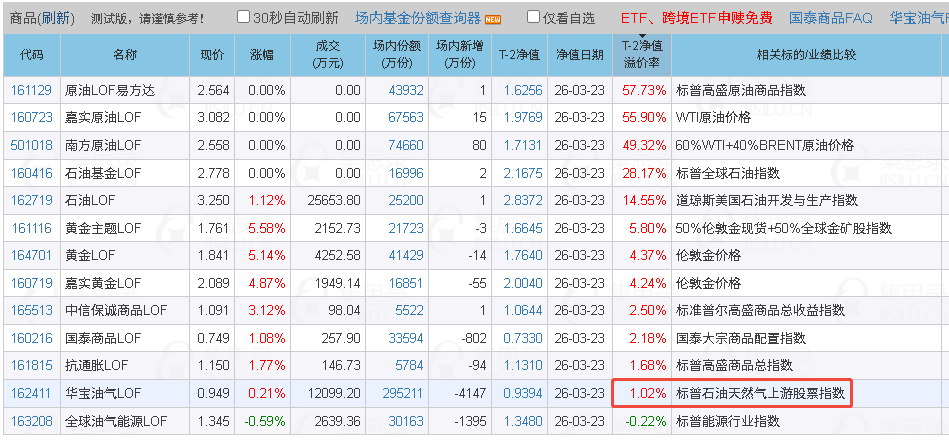The width and height of the screenshot is (949, 443).
Task: Open fund code 161129 link
Action: point(31,91)
